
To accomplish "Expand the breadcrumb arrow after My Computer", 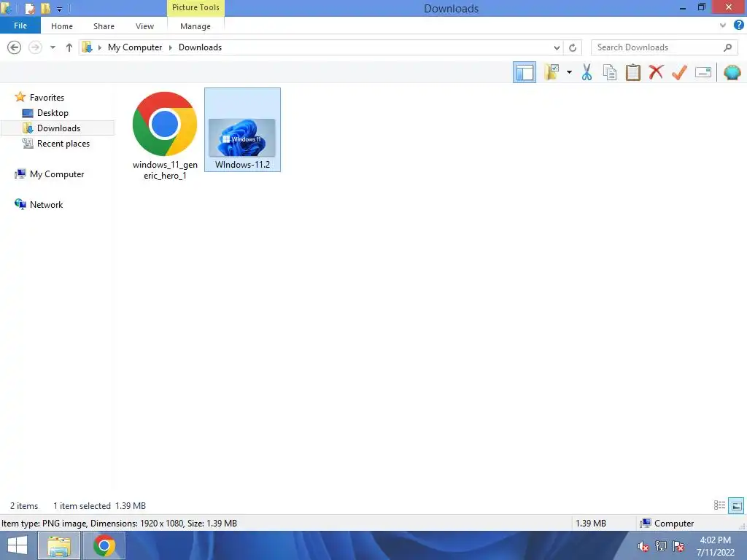I will (x=171, y=47).
